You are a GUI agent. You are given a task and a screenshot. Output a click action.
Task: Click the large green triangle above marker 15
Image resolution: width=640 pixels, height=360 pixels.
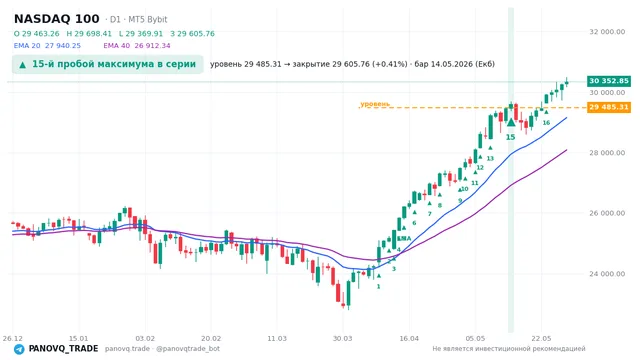point(511,122)
